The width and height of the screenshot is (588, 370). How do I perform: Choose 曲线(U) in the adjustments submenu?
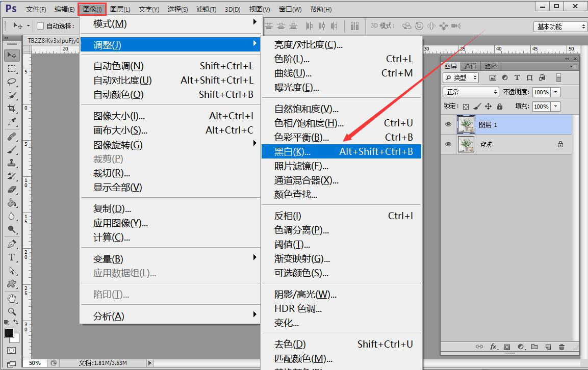coord(341,73)
